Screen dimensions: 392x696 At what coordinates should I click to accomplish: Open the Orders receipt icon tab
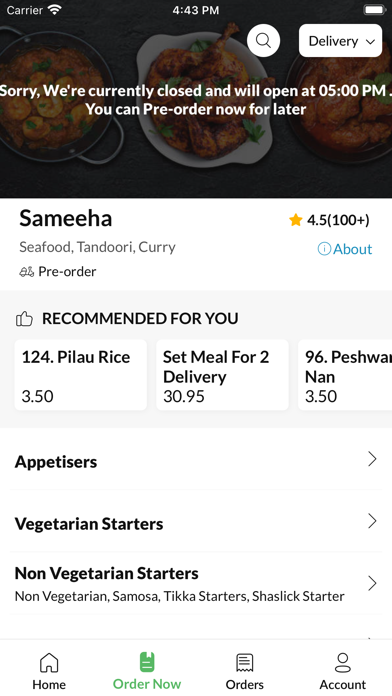click(x=245, y=663)
